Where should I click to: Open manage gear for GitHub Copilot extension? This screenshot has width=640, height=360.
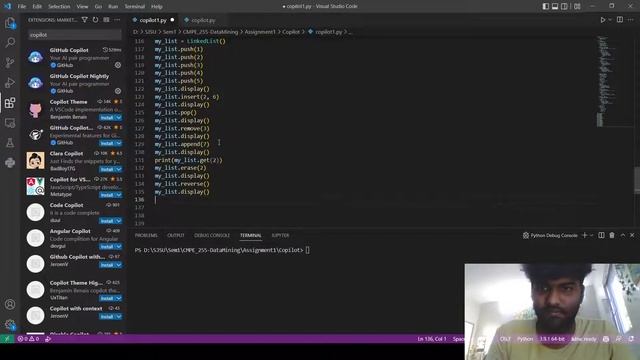coord(118,65)
